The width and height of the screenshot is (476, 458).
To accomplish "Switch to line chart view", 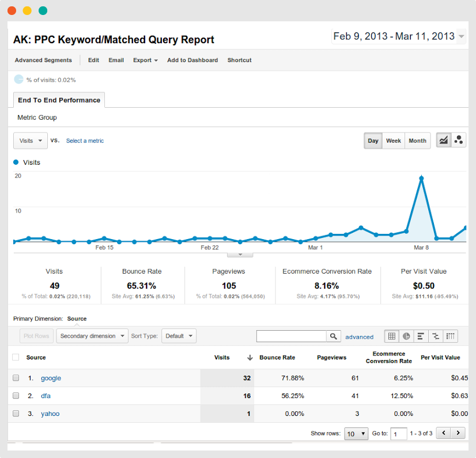I will (x=444, y=141).
